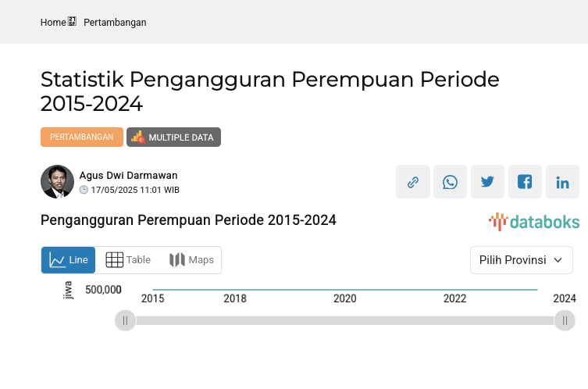Click the clock icon beside the date
Viewport: 588px width, 389px height.
tap(84, 190)
